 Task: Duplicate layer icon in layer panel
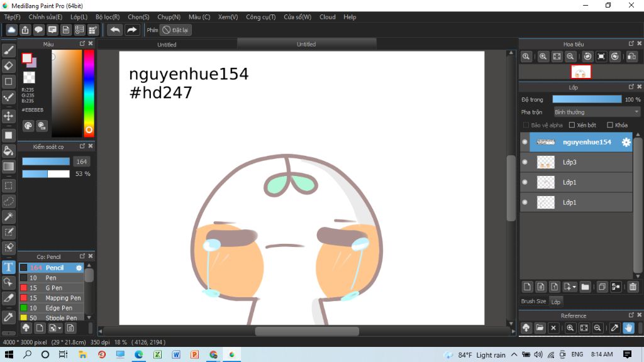pyautogui.click(x=602, y=287)
